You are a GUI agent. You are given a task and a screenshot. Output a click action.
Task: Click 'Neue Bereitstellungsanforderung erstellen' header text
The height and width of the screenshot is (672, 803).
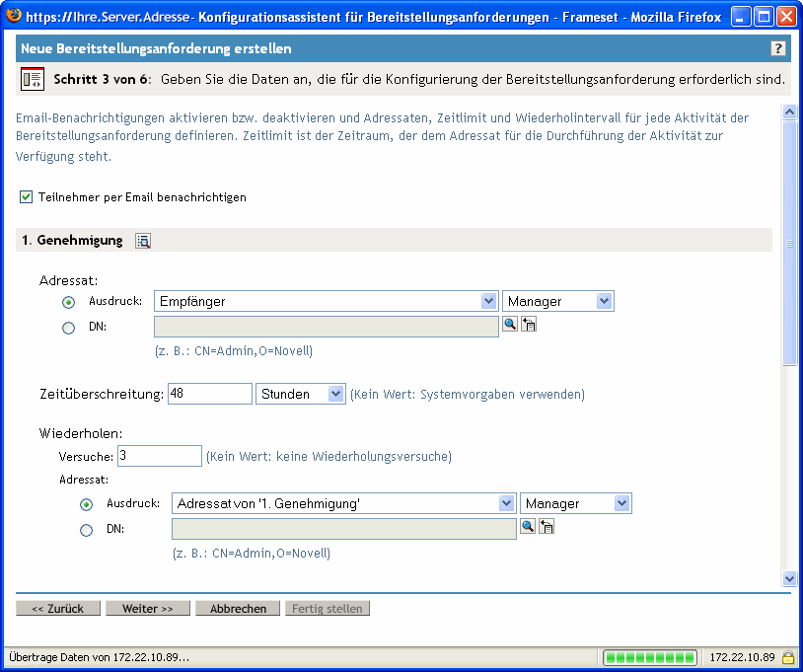pyautogui.click(x=156, y=48)
